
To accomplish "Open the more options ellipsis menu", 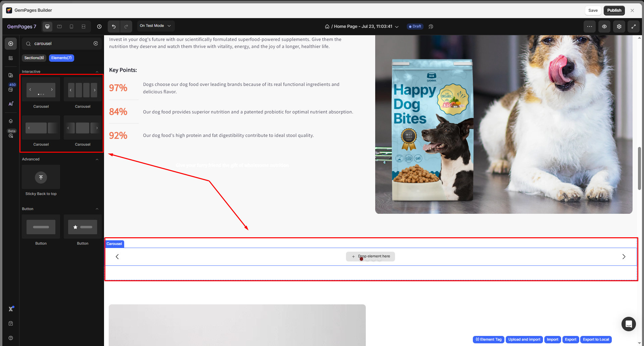I will pyautogui.click(x=589, y=27).
